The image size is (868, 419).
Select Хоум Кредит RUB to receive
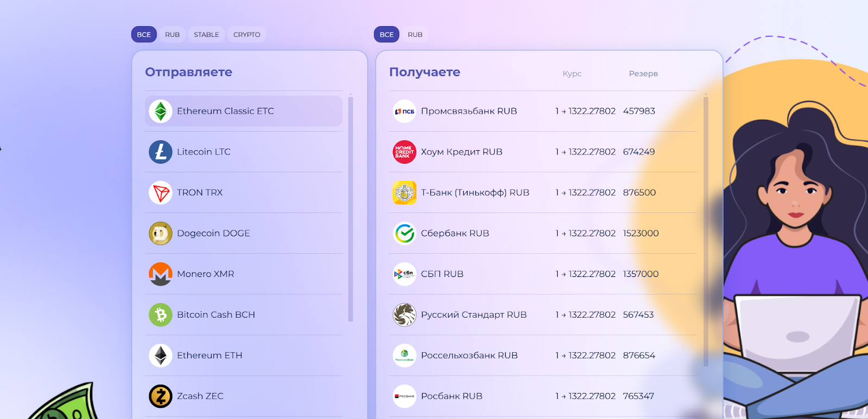(x=543, y=152)
